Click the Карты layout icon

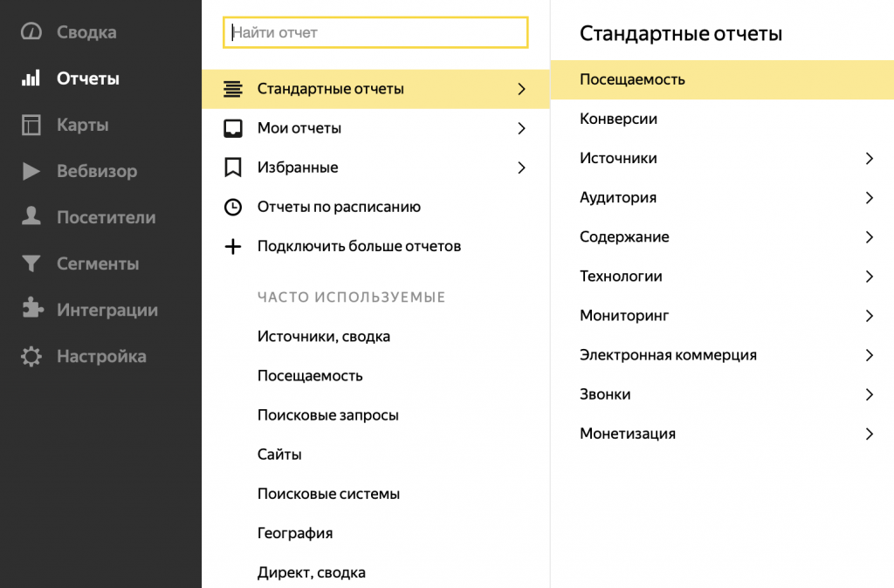click(x=31, y=125)
